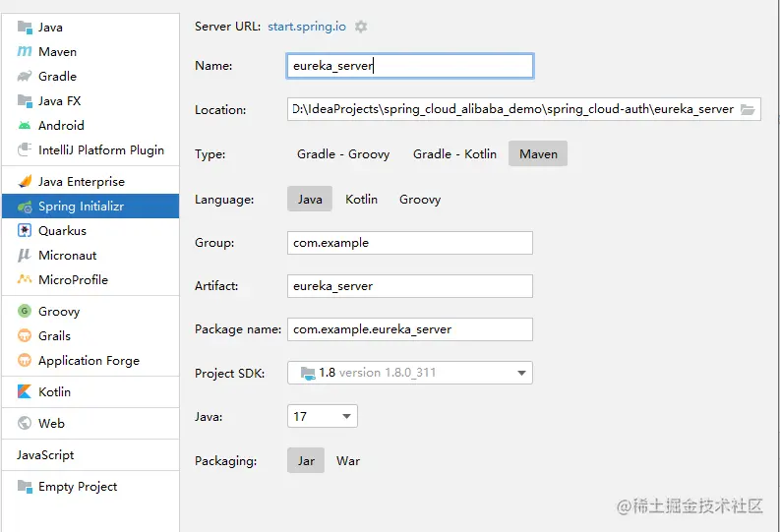Viewport: 780px width, 532px height.
Task: Click the Maven 'm' icon
Action: 25,51
